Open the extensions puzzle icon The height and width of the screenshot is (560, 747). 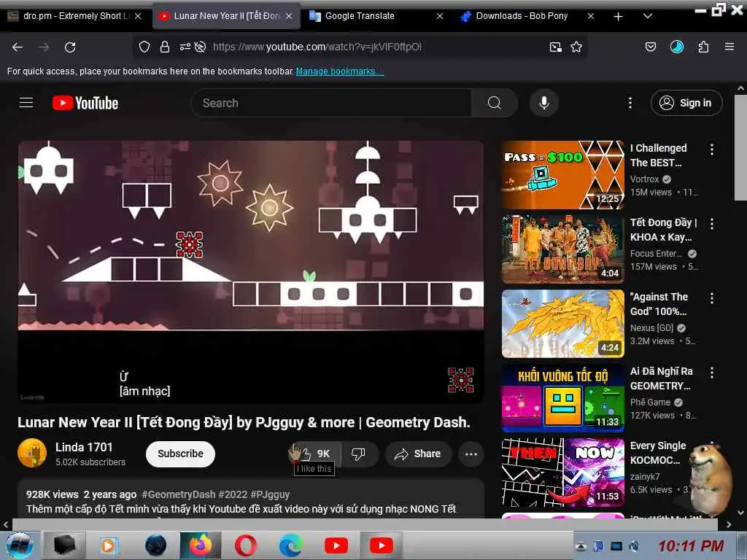pos(704,47)
